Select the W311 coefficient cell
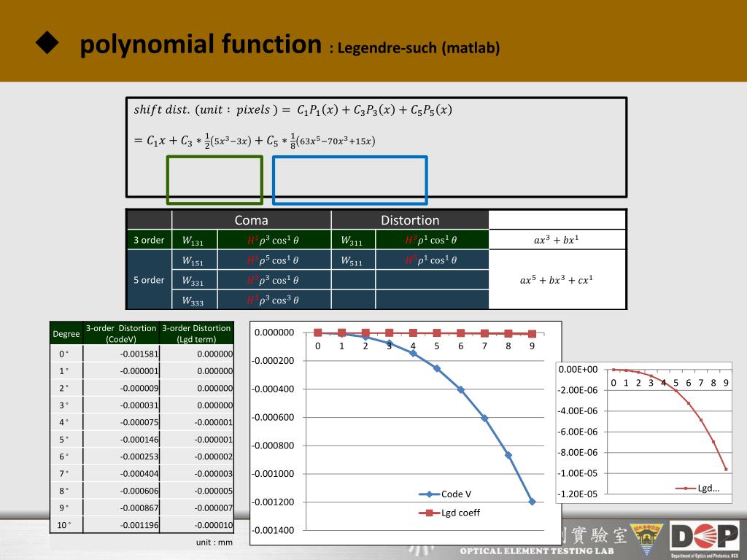Screen dimensions: 747x560 click(352, 241)
